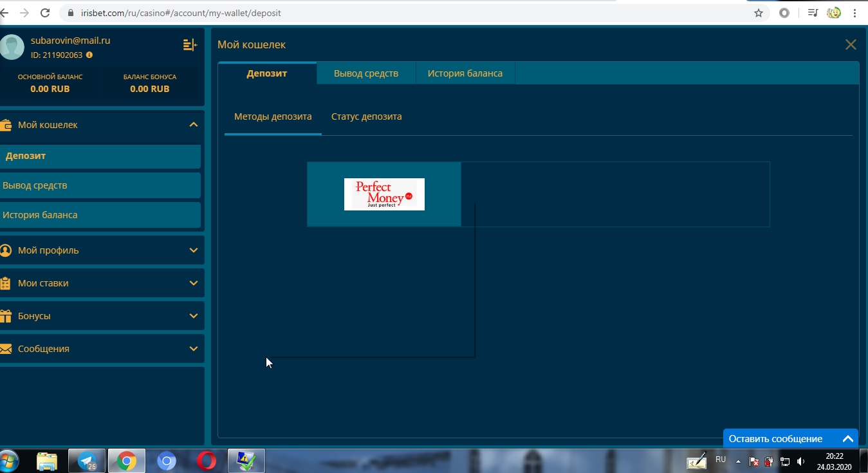Expand the Мой профиль section chevron
Screen dimensions: 868x473
click(194, 250)
